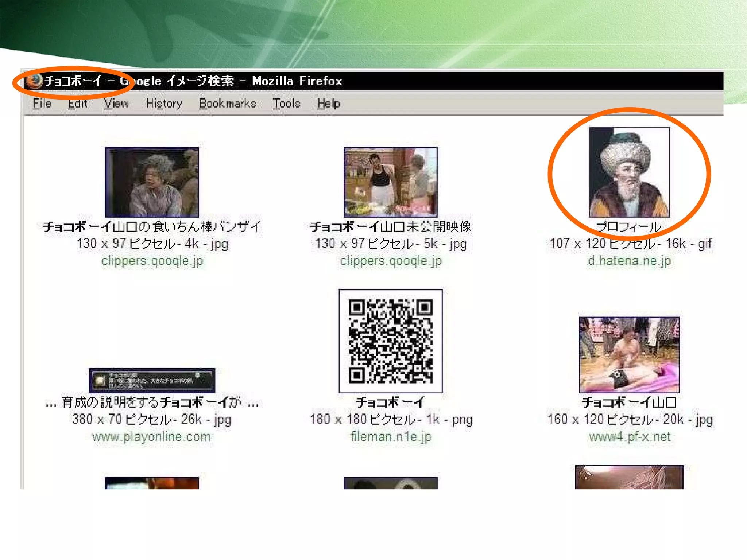This screenshot has width=747, height=560.
Task: Click the Firefox icon in title bar
Action: [35, 81]
